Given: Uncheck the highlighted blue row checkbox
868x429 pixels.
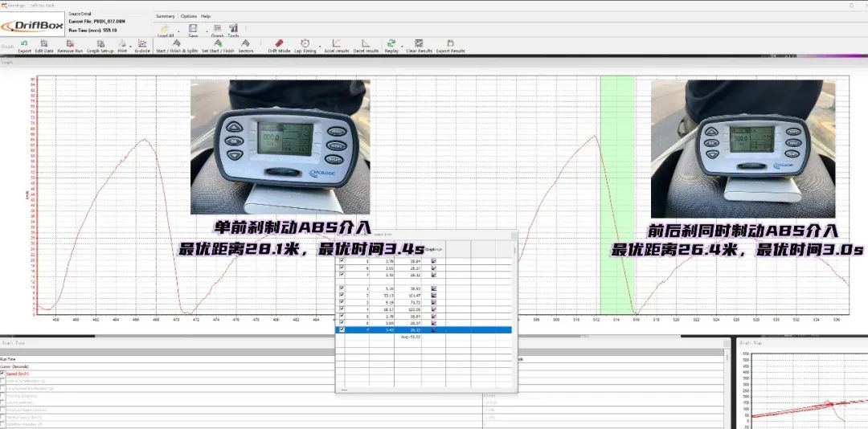Looking at the screenshot, I should coord(342,329).
